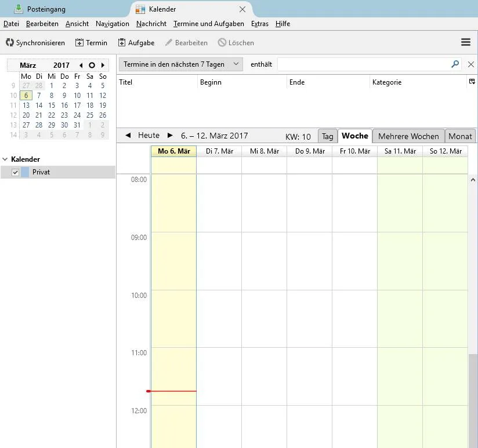Open Termine in den nächsten 7 Tagen dropdown
The width and height of the screenshot is (478, 448).
coord(181,64)
